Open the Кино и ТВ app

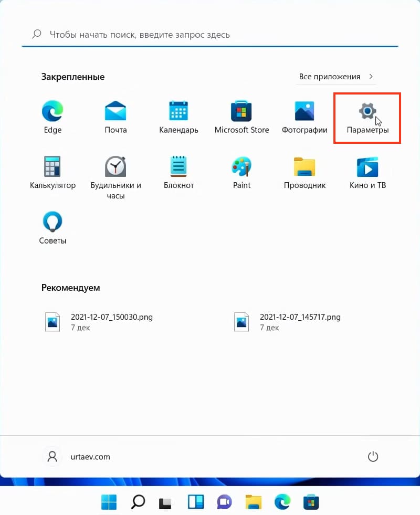pyautogui.click(x=367, y=173)
